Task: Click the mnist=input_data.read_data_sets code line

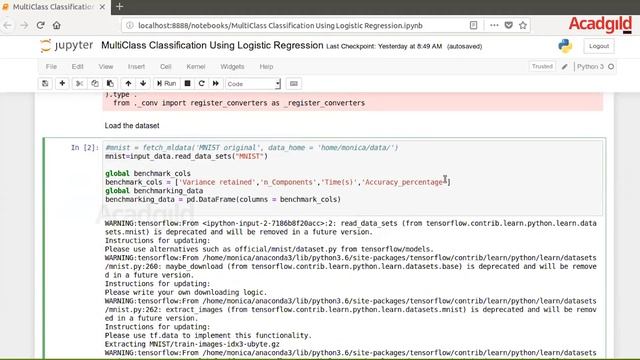Action: (186, 156)
